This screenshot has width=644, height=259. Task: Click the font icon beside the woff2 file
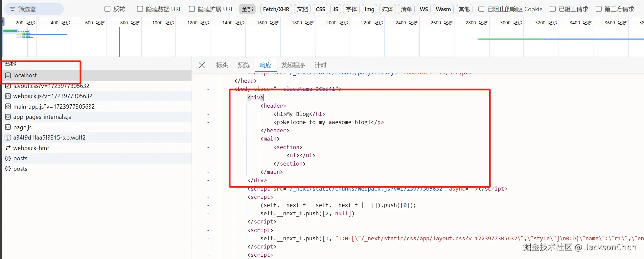(x=8, y=138)
